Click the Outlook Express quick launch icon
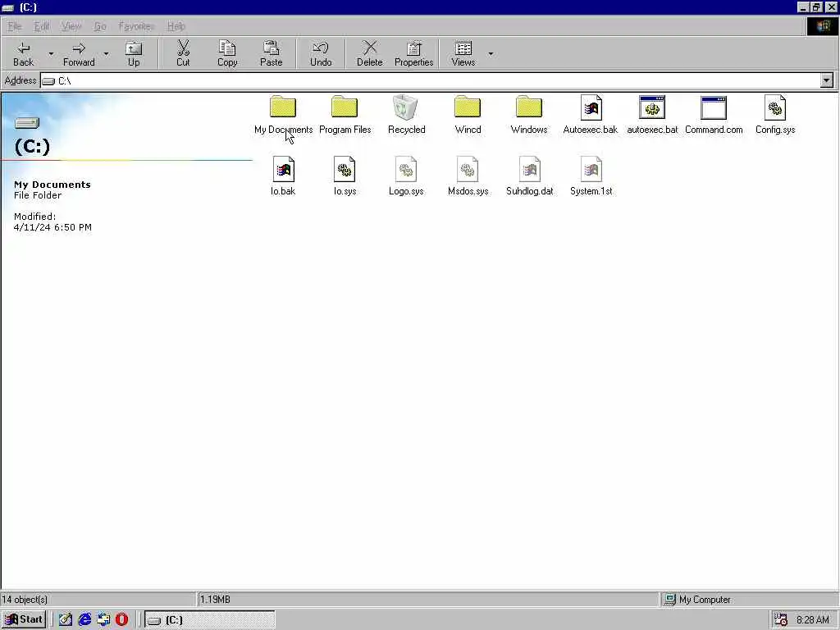The image size is (840, 630). tap(103, 620)
